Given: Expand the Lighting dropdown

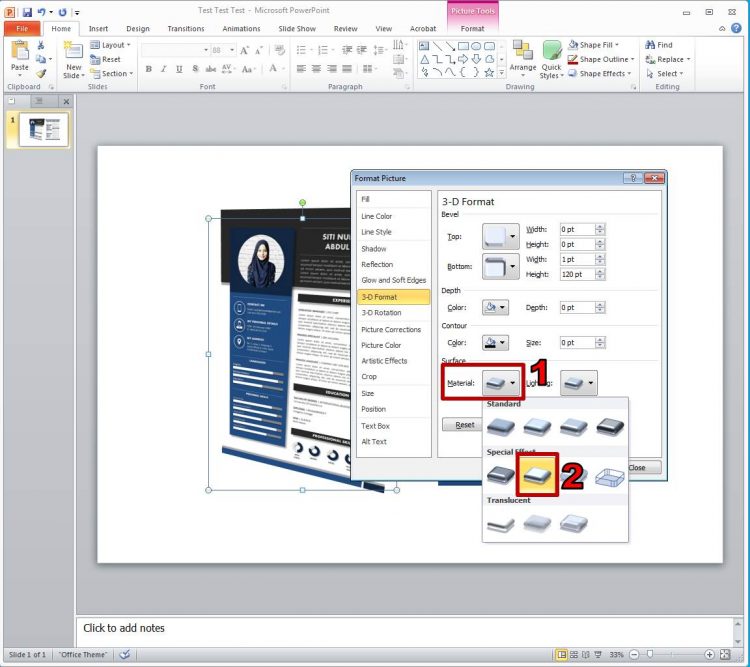Looking at the screenshot, I should pyautogui.click(x=578, y=383).
